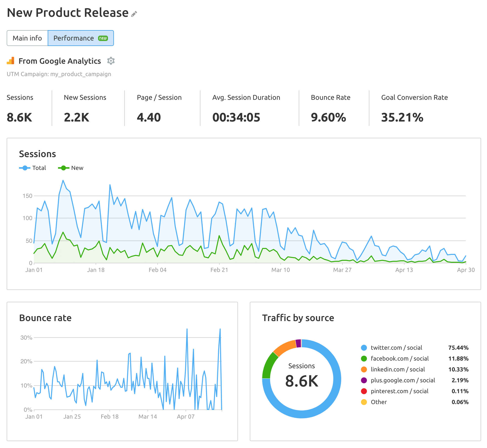Select twitter.com / social legend label

(x=396, y=348)
